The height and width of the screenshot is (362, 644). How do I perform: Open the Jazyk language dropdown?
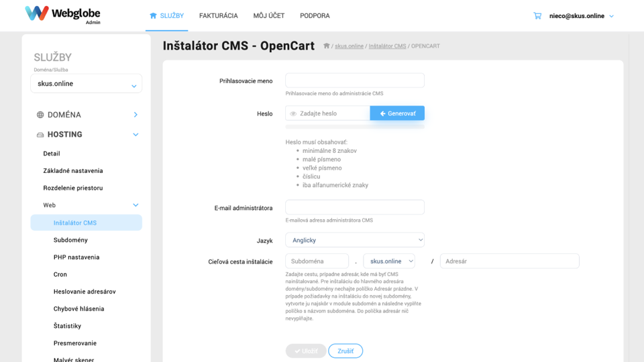tap(355, 240)
